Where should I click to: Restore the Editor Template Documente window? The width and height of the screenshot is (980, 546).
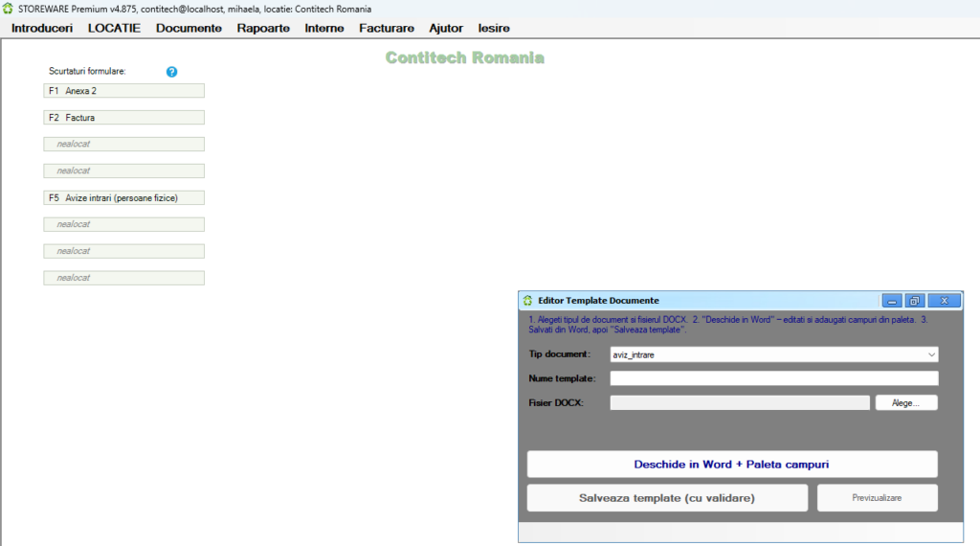(914, 301)
